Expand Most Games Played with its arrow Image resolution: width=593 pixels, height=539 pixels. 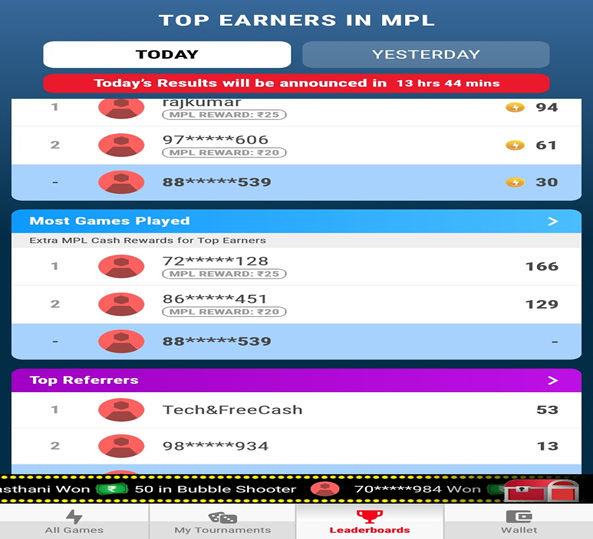point(553,221)
